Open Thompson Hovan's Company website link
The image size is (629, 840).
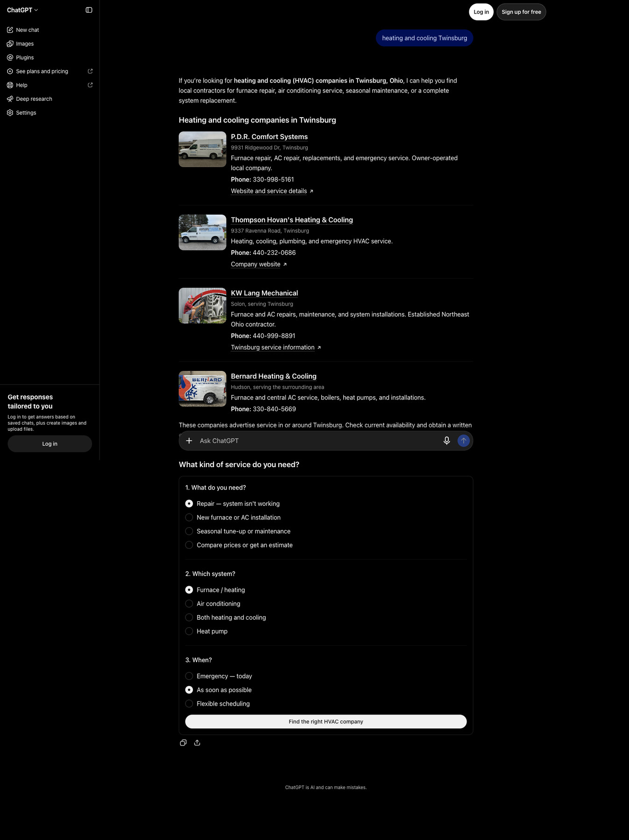259,264
